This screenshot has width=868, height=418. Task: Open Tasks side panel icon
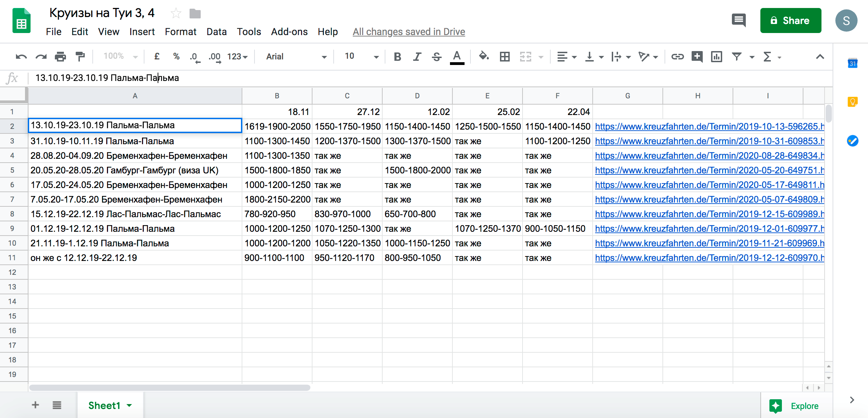point(852,141)
